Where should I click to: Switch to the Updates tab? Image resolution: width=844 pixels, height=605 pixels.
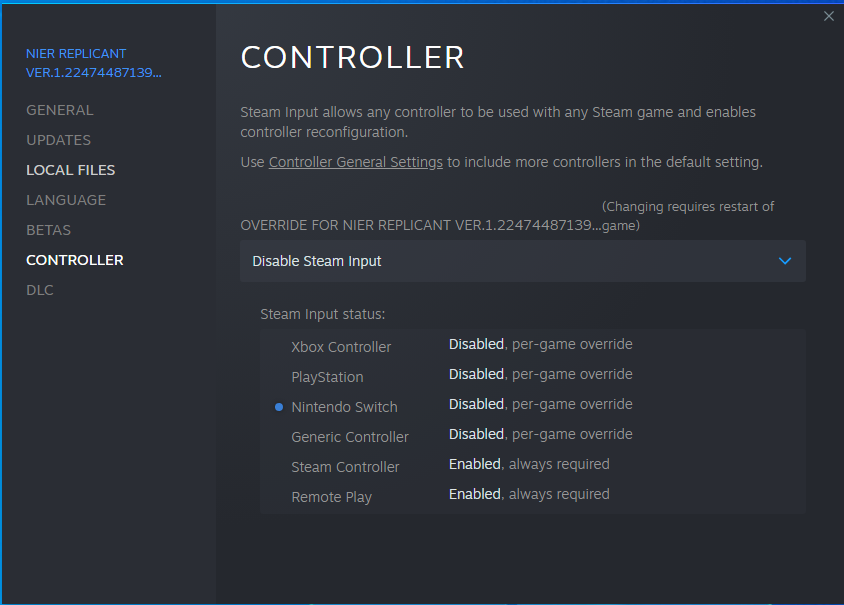(x=58, y=140)
